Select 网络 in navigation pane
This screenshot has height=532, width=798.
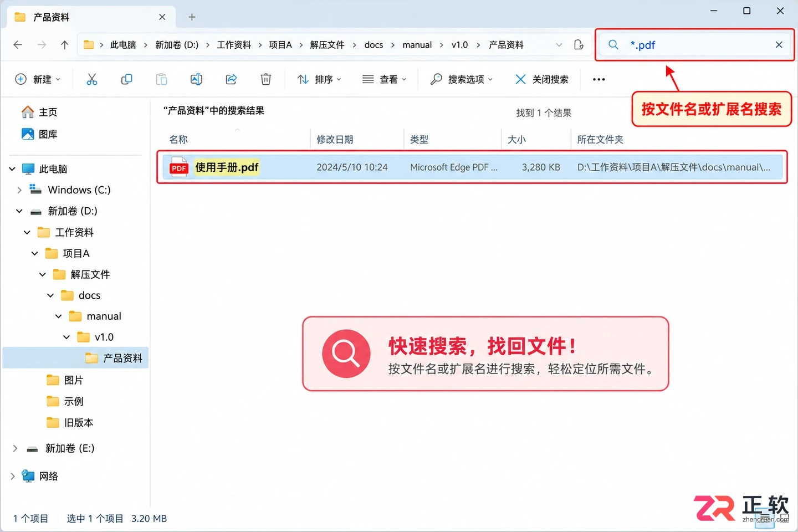tap(39, 476)
